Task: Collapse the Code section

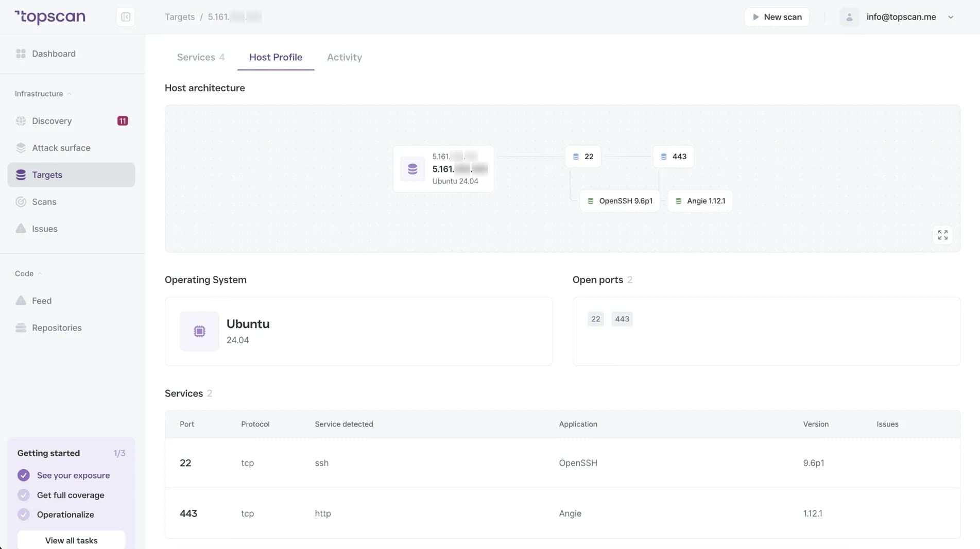Action: (x=28, y=273)
